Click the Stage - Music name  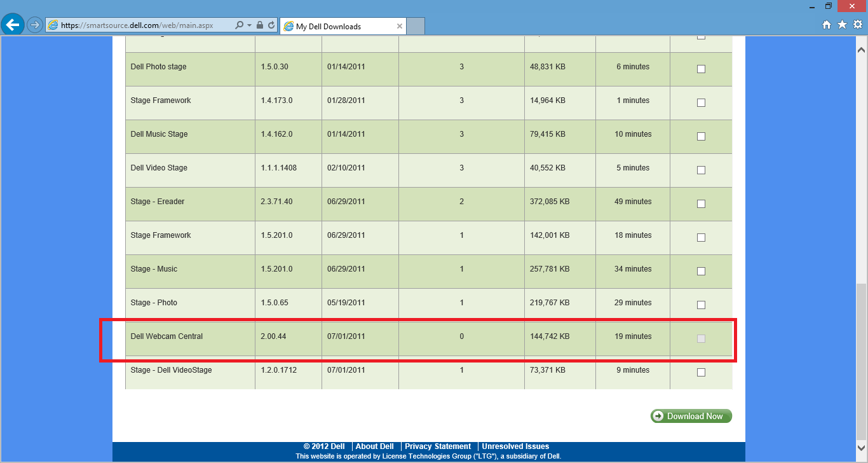click(x=154, y=269)
